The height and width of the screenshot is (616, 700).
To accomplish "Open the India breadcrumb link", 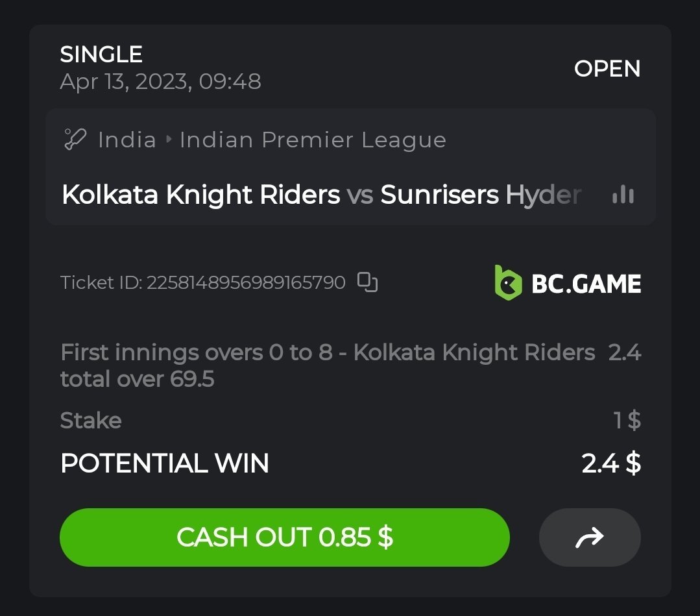I will [x=127, y=140].
